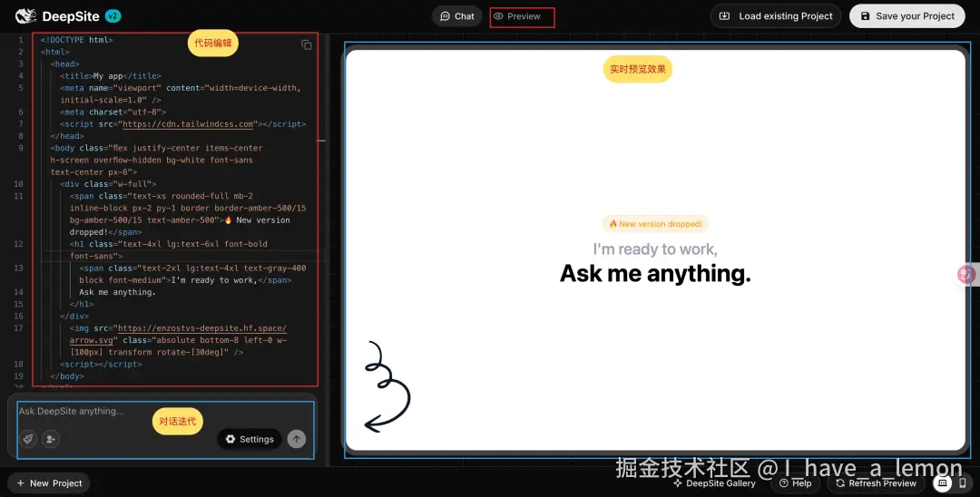Click the empty script tag line
Screen dimensions: 980x497
[102, 364]
